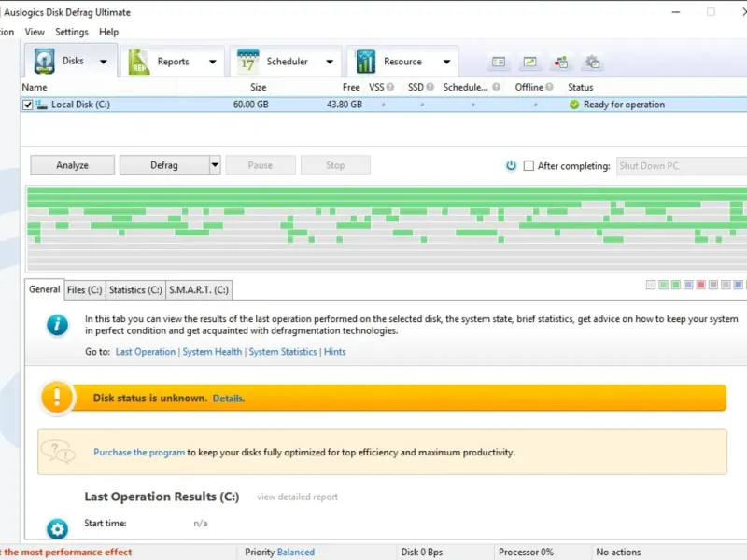The image size is (747, 560).
Task: Go to the System Health link
Action: tap(212, 352)
